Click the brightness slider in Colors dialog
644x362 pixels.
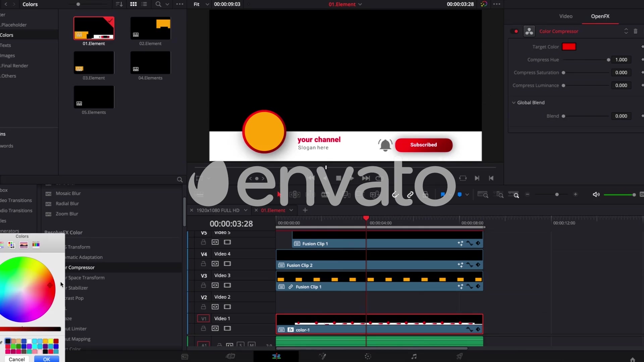click(30, 329)
